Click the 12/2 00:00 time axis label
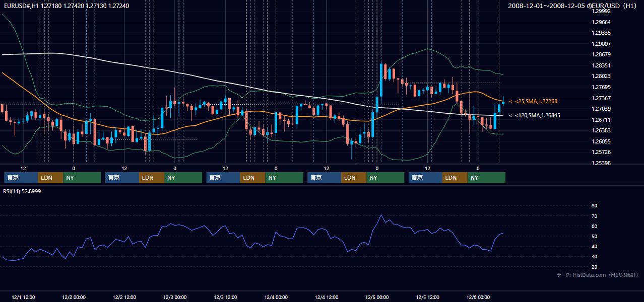The image size is (644, 302). (x=74, y=297)
